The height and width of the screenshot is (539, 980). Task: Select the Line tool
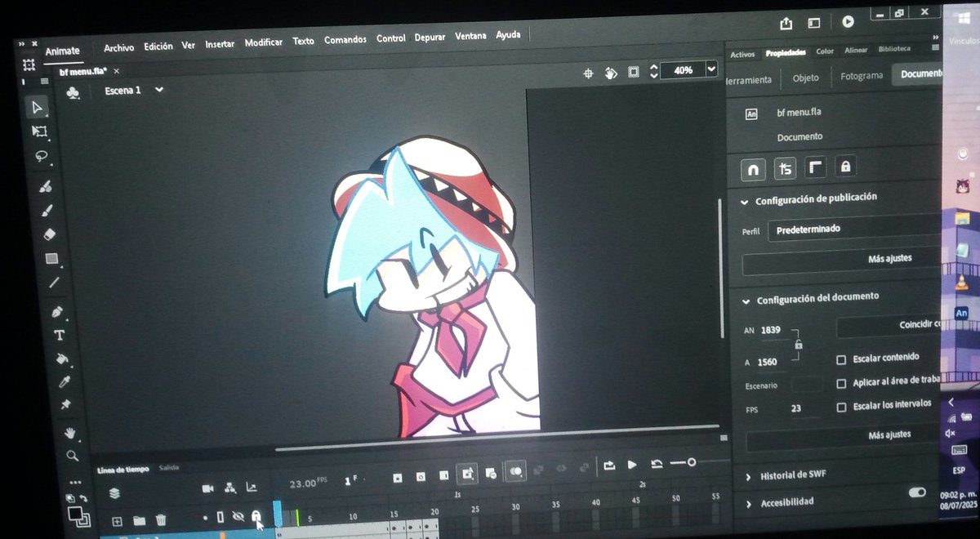click(54, 283)
